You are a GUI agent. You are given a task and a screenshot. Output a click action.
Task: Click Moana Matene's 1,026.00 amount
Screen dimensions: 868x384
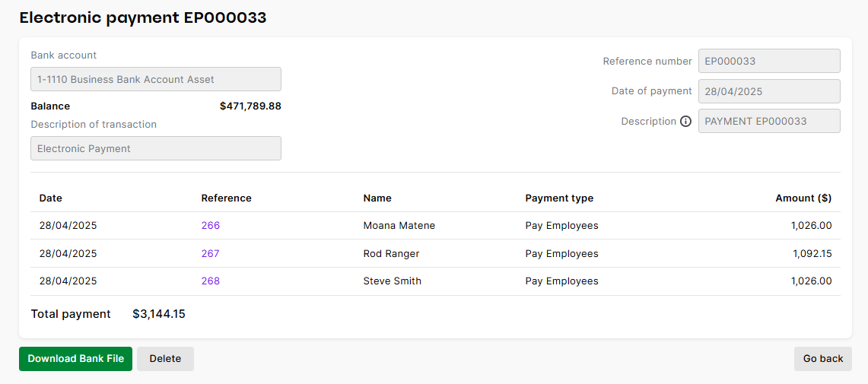(x=812, y=226)
